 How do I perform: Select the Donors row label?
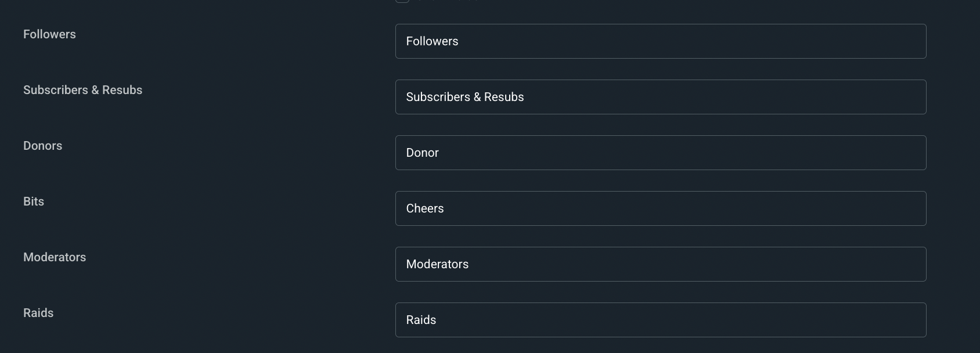click(42, 146)
